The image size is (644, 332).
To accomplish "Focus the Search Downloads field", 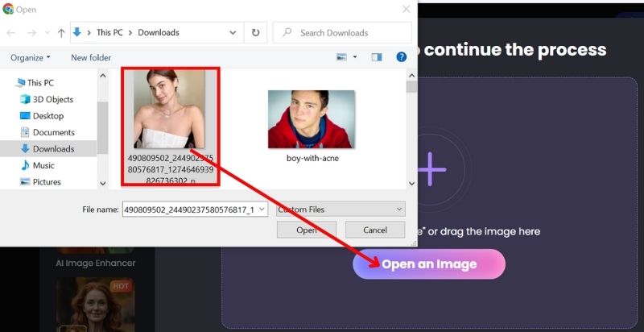I will [x=342, y=32].
